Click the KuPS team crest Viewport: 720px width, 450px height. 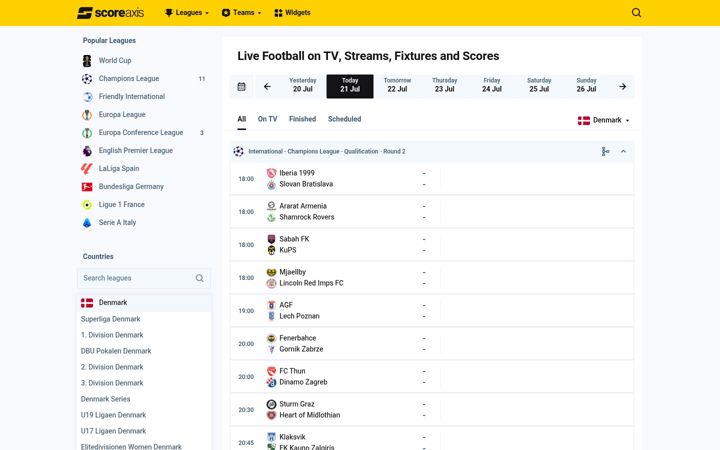click(x=271, y=250)
